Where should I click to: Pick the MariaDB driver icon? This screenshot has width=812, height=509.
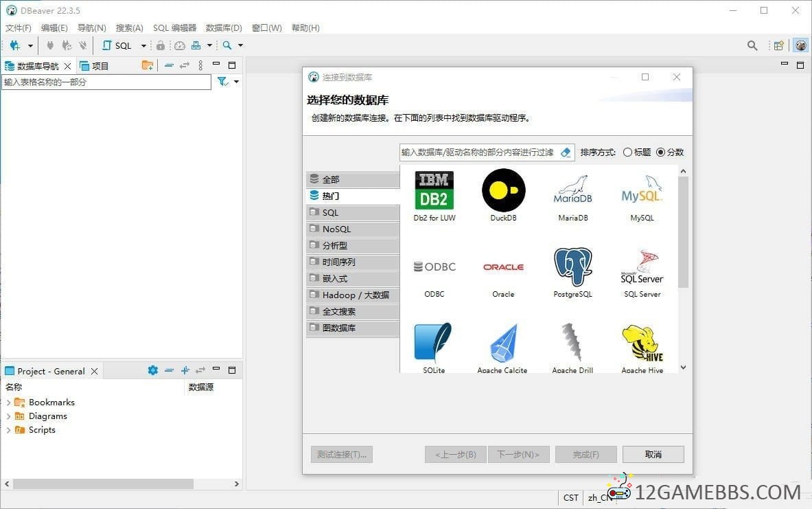pyautogui.click(x=572, y=196)
